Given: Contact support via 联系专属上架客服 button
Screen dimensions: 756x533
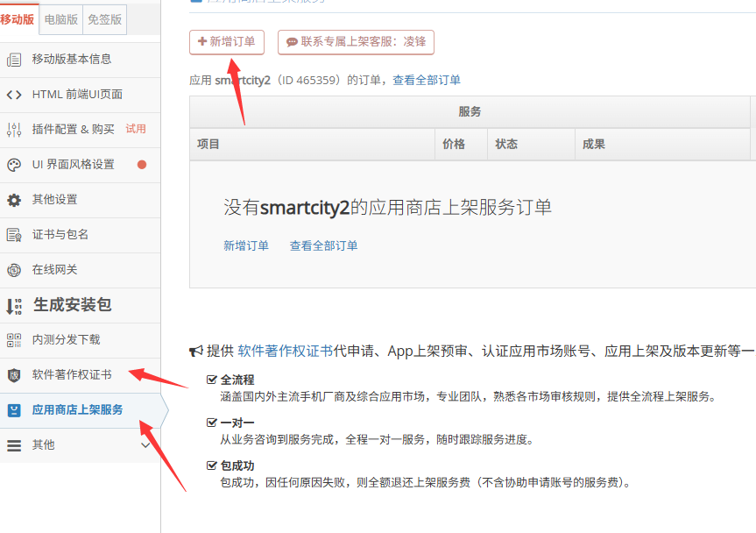Looking at the screenshot, I should (x=356, y=41).
